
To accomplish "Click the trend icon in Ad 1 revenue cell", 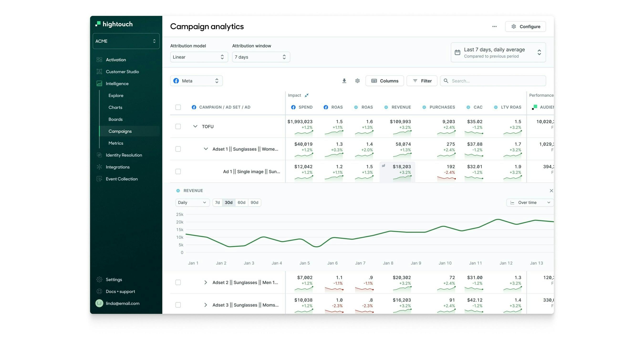I will tap(383, 166).
